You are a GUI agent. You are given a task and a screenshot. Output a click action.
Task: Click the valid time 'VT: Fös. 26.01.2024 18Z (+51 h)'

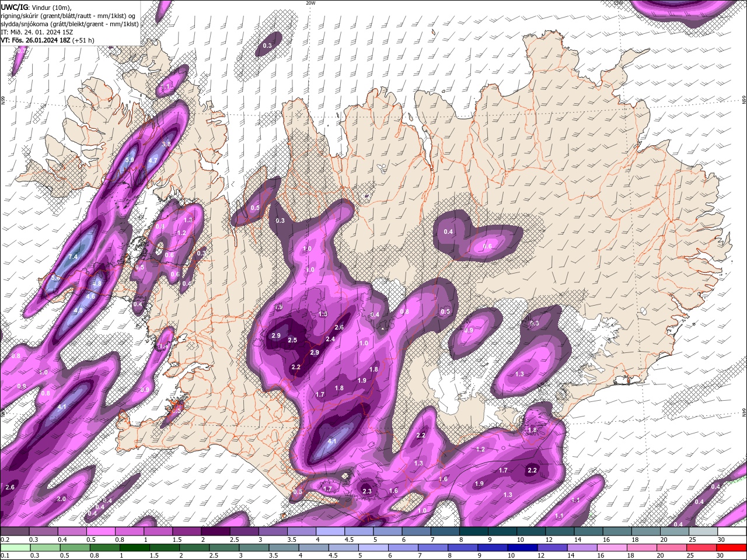tap(47, 40)
